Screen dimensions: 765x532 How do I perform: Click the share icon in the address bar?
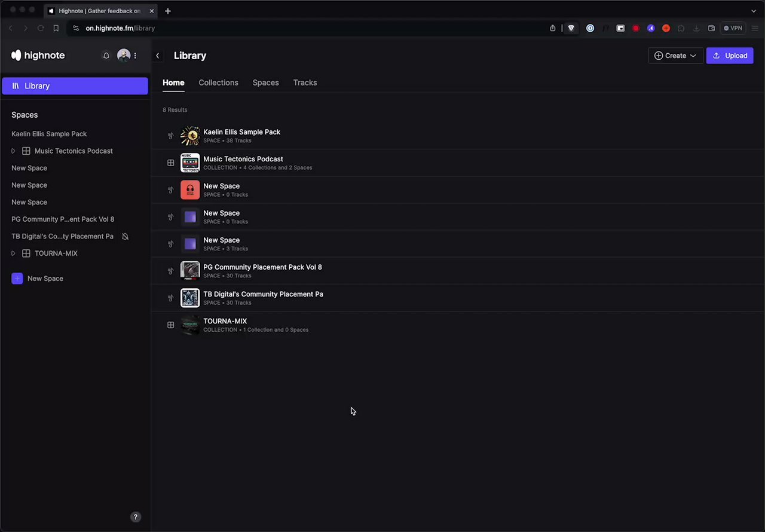[x=553, y=28]
